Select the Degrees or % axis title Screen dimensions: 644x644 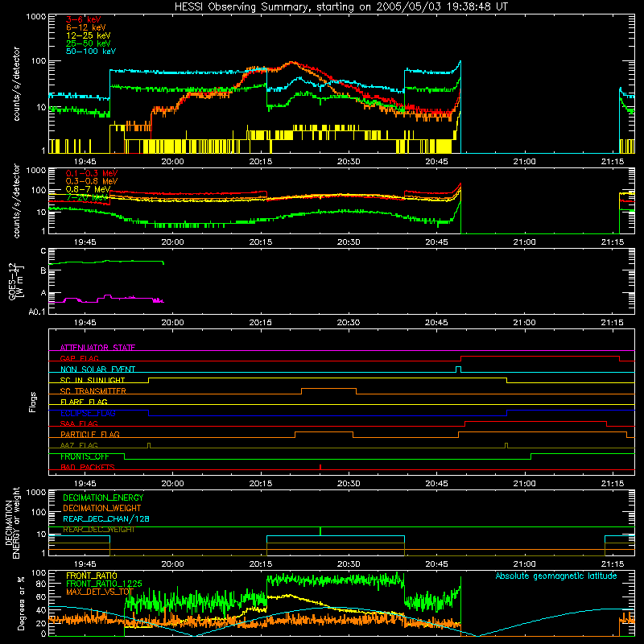pos(21,603)
